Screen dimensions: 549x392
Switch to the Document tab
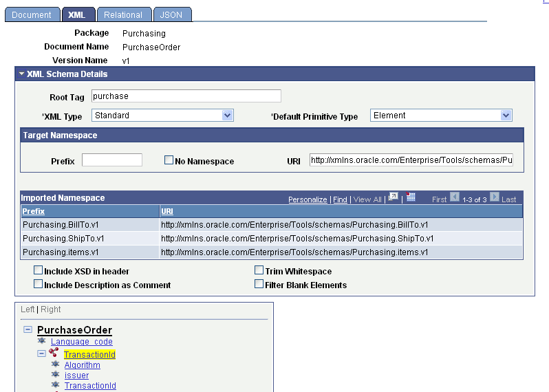(32, 14)
